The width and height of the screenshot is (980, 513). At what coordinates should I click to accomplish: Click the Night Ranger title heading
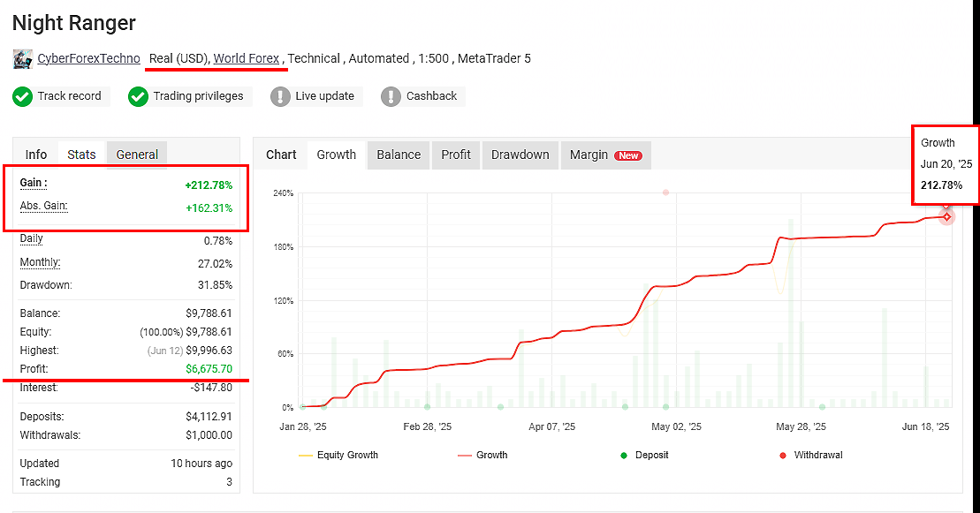tap(73, 22)
